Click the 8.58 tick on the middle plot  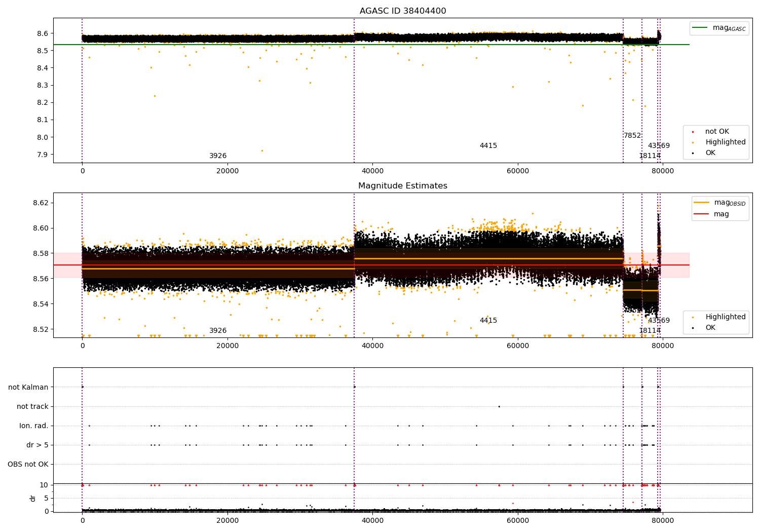[41, 254]
